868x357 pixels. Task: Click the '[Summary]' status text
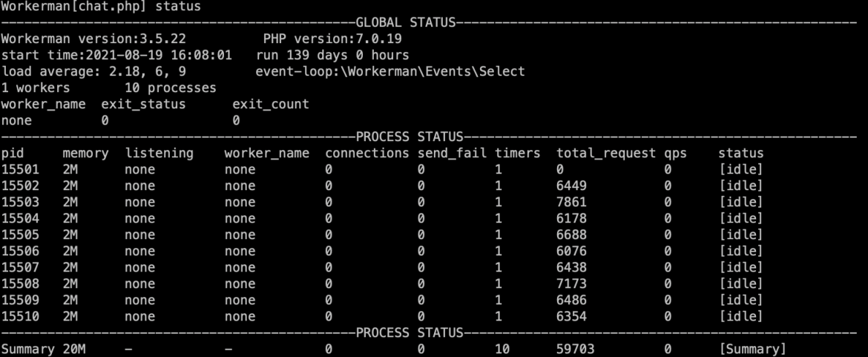tap(752, 350)
